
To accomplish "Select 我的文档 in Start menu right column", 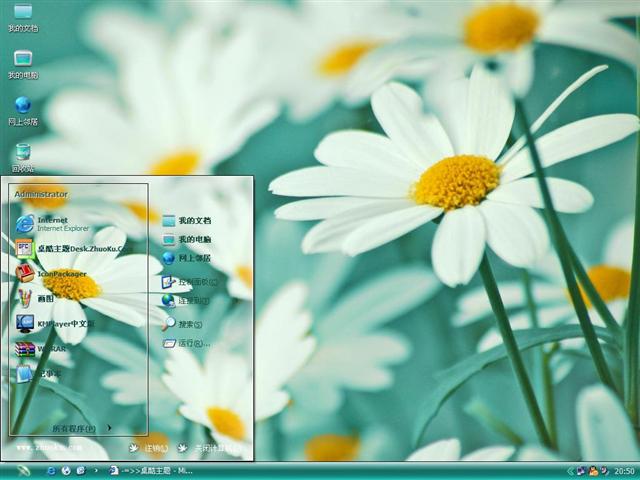I will click(187, 221).
